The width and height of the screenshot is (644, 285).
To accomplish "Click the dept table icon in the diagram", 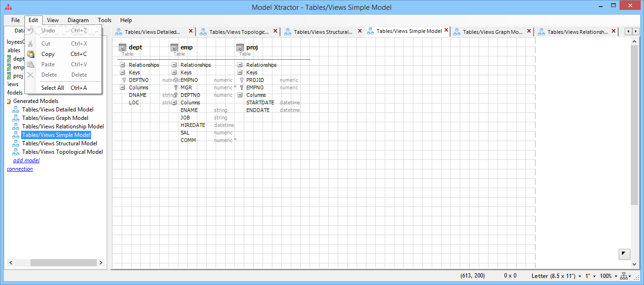I will [x=123, y=47].
